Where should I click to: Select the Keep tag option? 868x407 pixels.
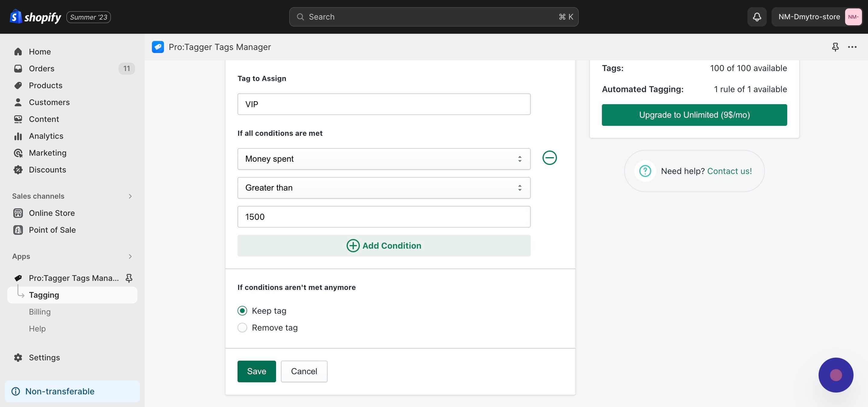tap(242, 310)
